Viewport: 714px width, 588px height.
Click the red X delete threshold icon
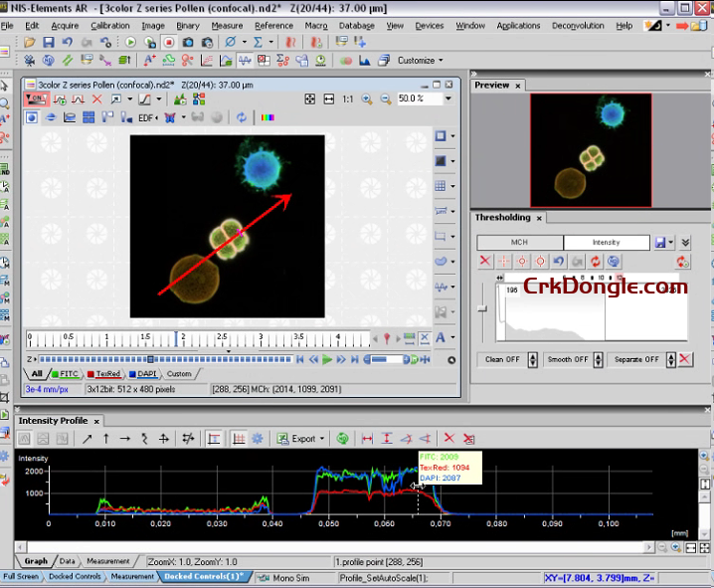tap(485, 261)
